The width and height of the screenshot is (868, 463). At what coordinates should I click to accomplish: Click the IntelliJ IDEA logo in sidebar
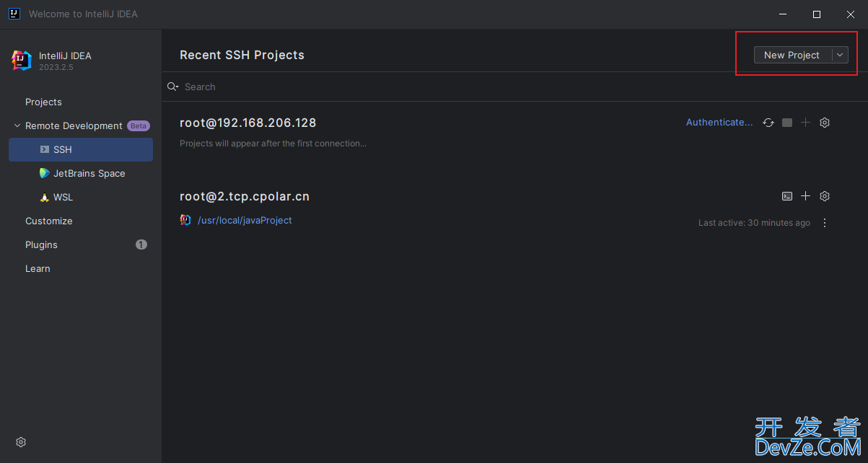pos(22,61)
